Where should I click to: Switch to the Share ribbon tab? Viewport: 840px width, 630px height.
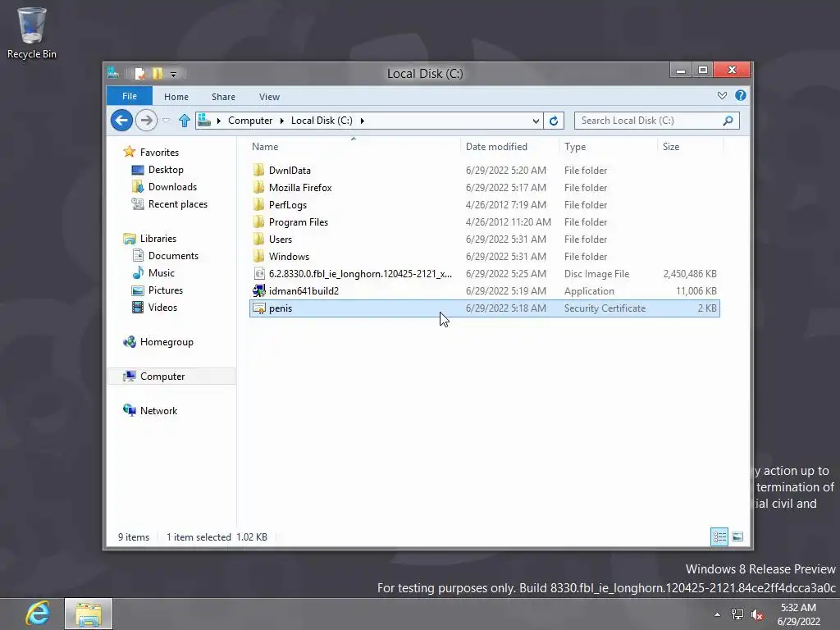coord(223,97)
